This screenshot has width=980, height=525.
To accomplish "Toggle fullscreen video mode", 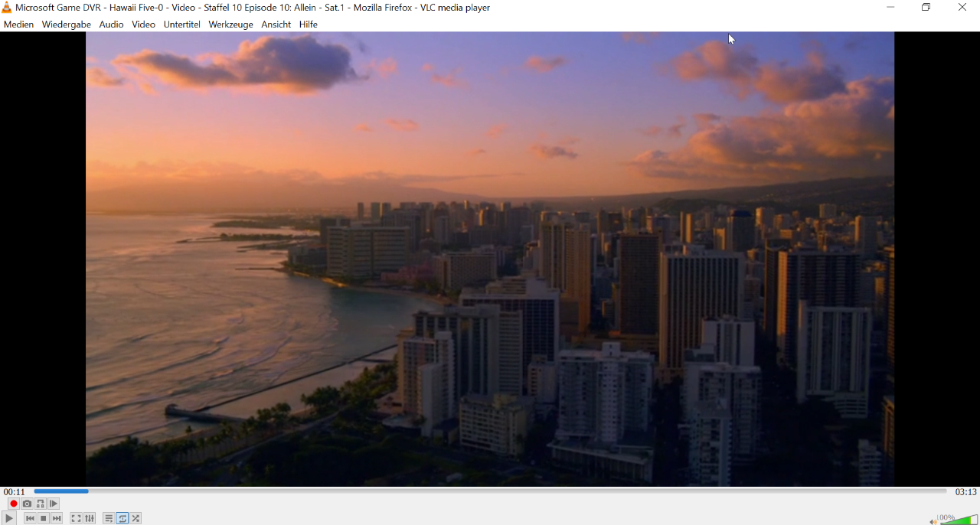I will pyautogui.click(x=76, y=518).
